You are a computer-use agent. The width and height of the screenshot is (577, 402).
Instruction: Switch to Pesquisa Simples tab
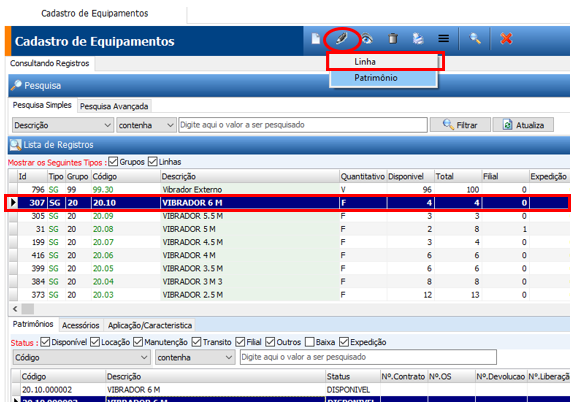[42, 105]
